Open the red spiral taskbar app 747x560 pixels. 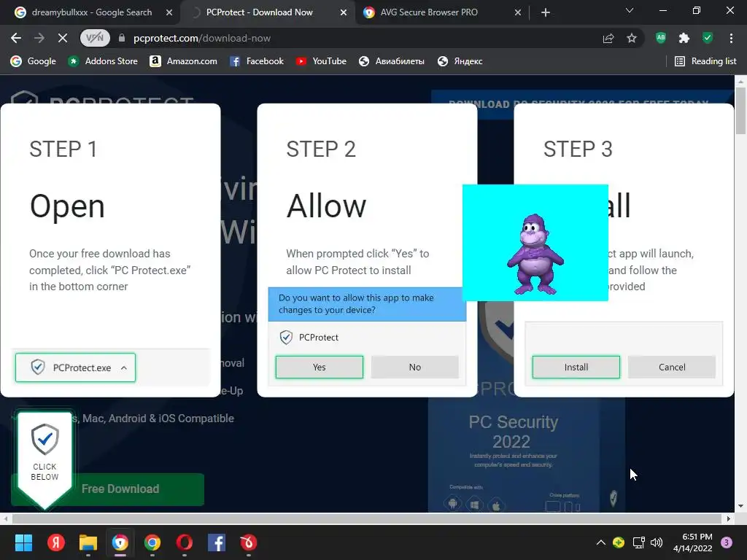pos(249,542)
